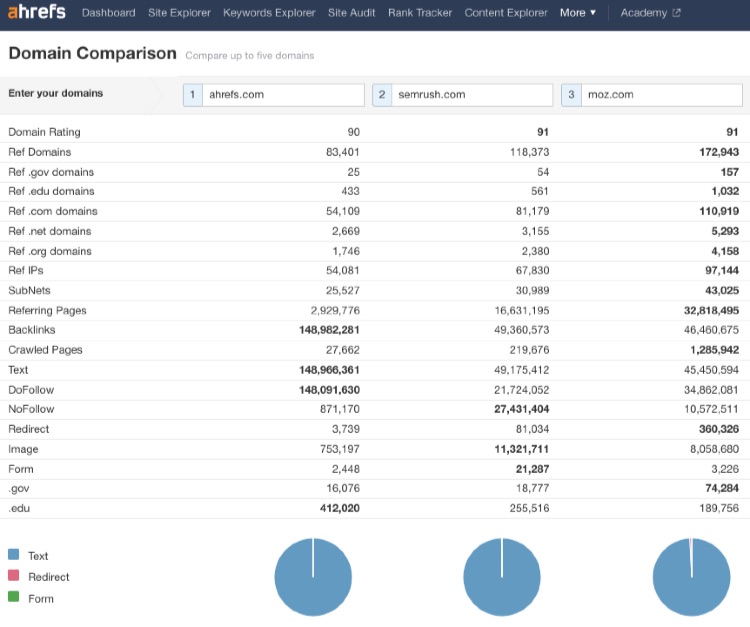Click moz.com Redirect value 360,326

[x=719, y=429]
